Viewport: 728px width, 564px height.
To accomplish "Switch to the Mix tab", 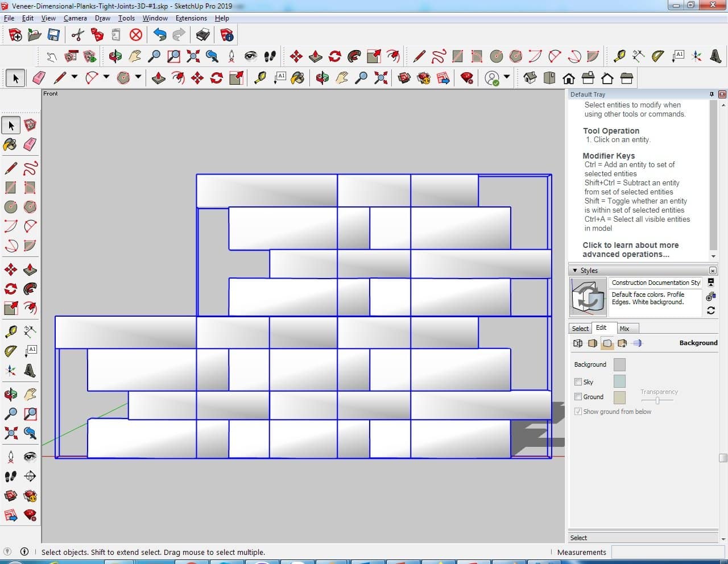I will click(624, 329).
